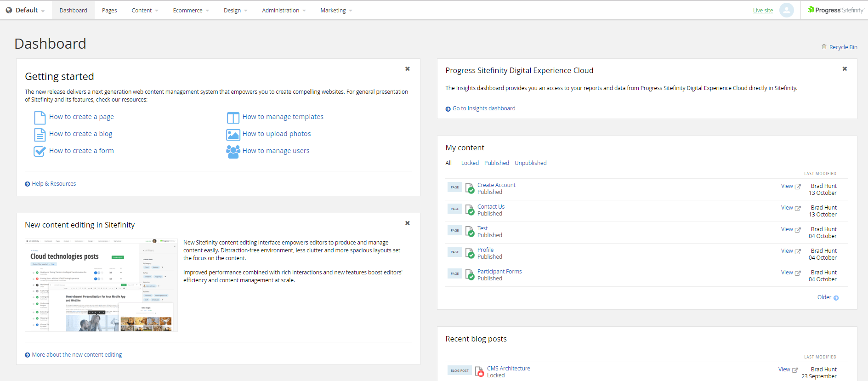868x381 pixels.
Task: Filter My content by Unpublished
Action: coord(530,163)
